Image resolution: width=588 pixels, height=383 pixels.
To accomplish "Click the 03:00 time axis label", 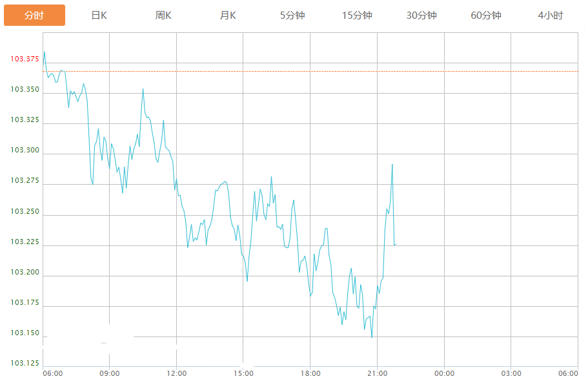I will pos(511,373).
